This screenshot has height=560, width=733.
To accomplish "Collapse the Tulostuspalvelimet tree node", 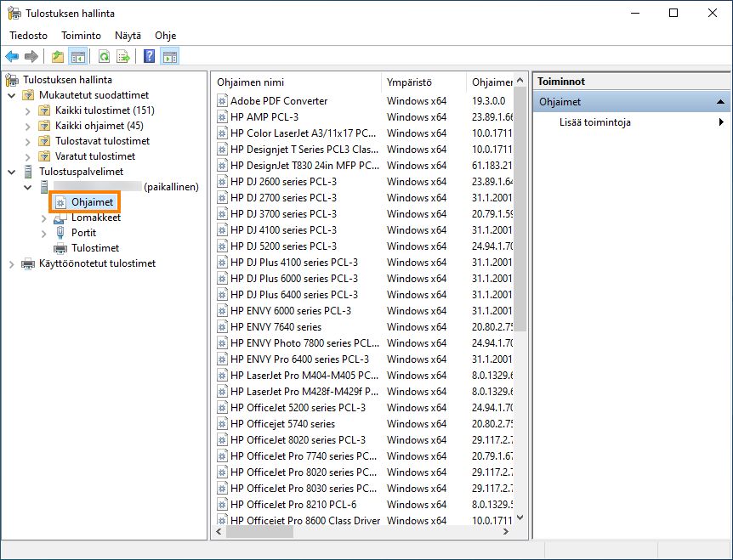I will [x=11, y=172].
